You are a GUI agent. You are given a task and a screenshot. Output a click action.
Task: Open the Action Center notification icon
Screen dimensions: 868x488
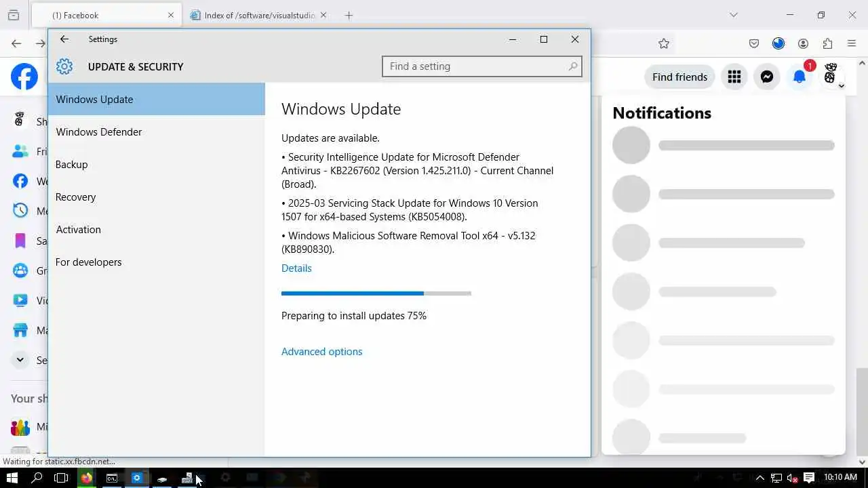point(809,478)
